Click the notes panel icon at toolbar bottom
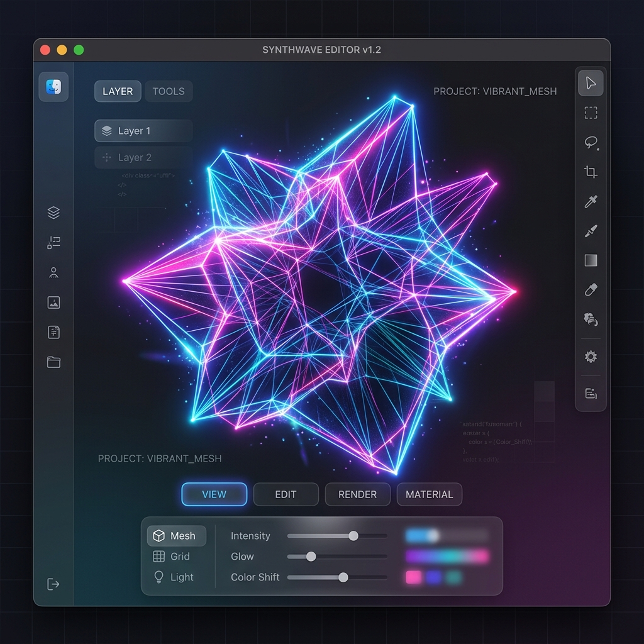The width and height of the screenshot is (644, 644). [x=591, y=393]
